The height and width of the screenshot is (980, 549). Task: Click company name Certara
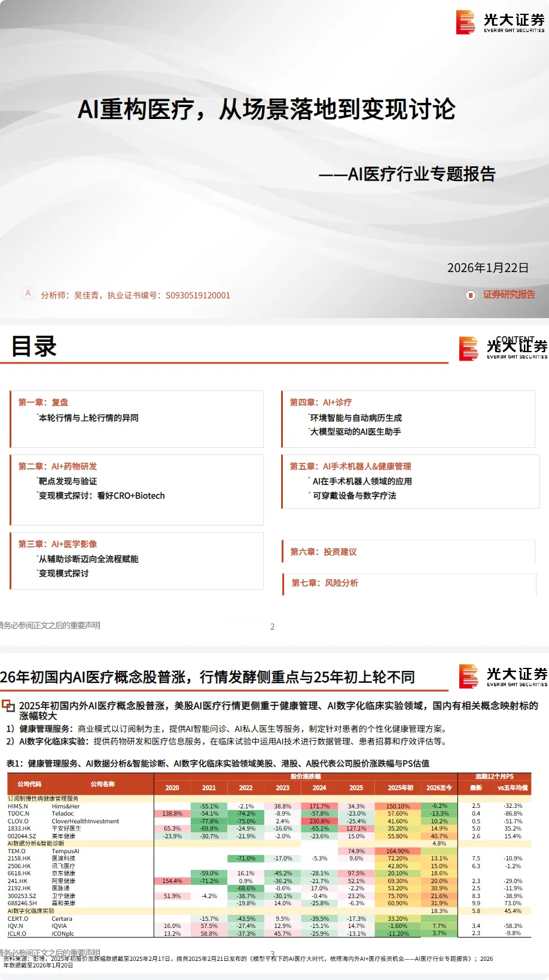click(x=62, y=919)
